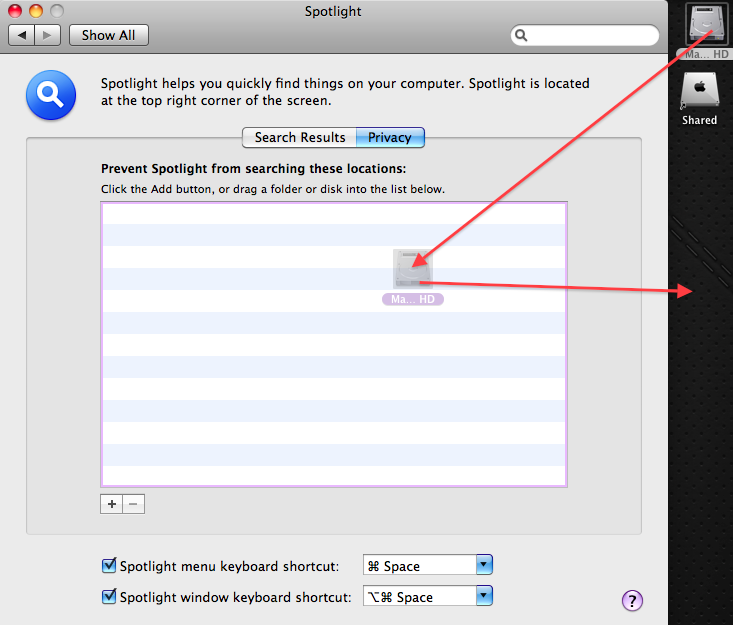Click the 'Prevent Spotlight from searching these locations' heading
Viewport: 733px width, 625px height.
click(253, 169)
